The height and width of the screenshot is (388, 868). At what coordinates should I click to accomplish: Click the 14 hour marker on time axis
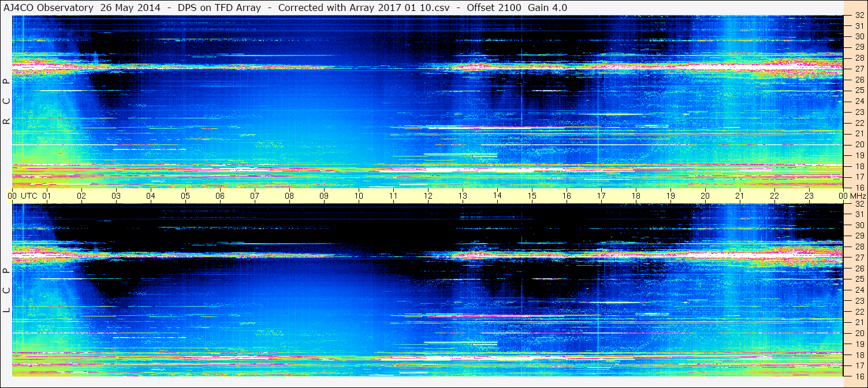497,196
